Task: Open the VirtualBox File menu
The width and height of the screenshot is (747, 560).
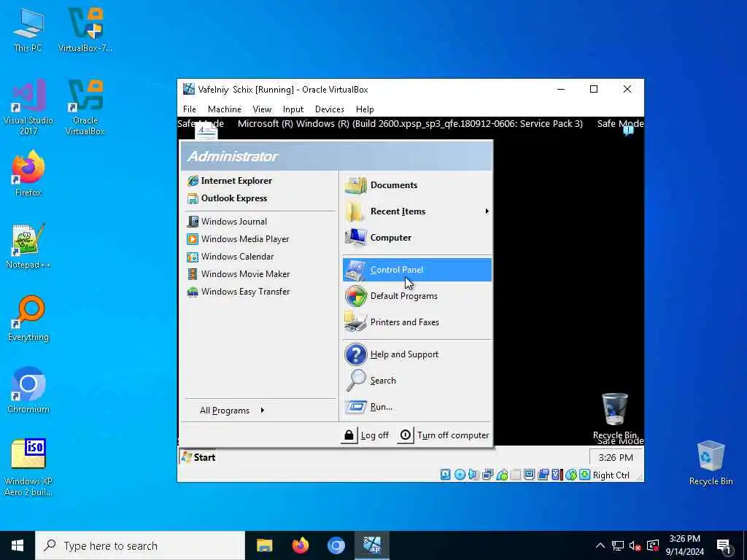Action: [190, 109]
